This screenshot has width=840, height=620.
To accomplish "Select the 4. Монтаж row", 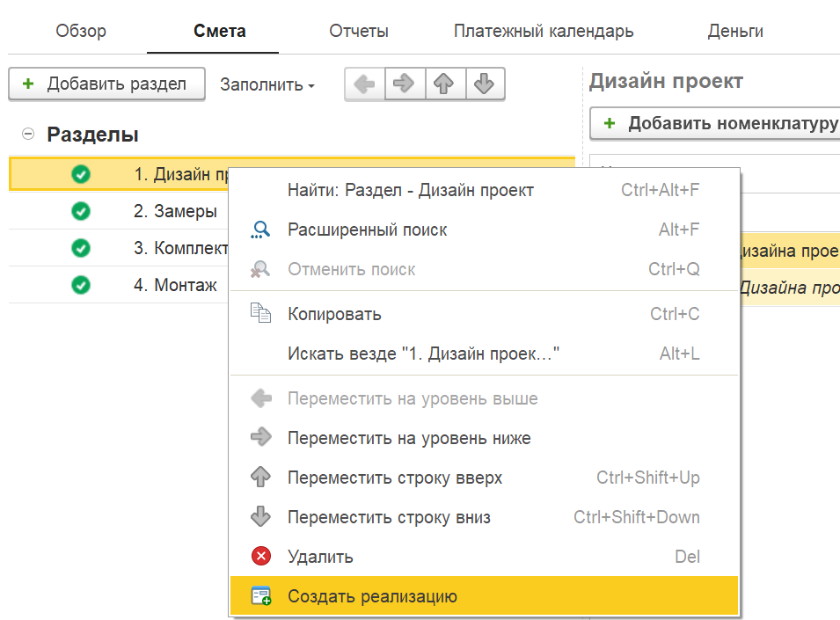I will [119, 285].
